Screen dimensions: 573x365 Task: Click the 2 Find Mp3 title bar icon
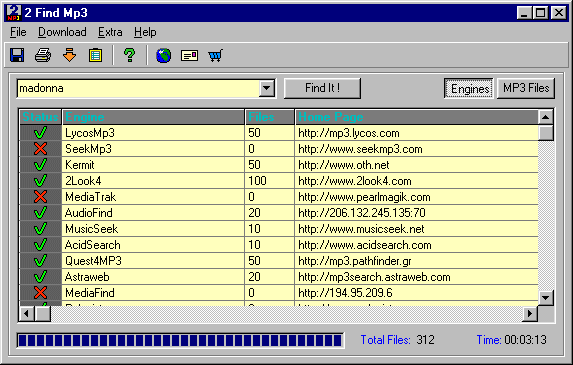click(14, 13)
